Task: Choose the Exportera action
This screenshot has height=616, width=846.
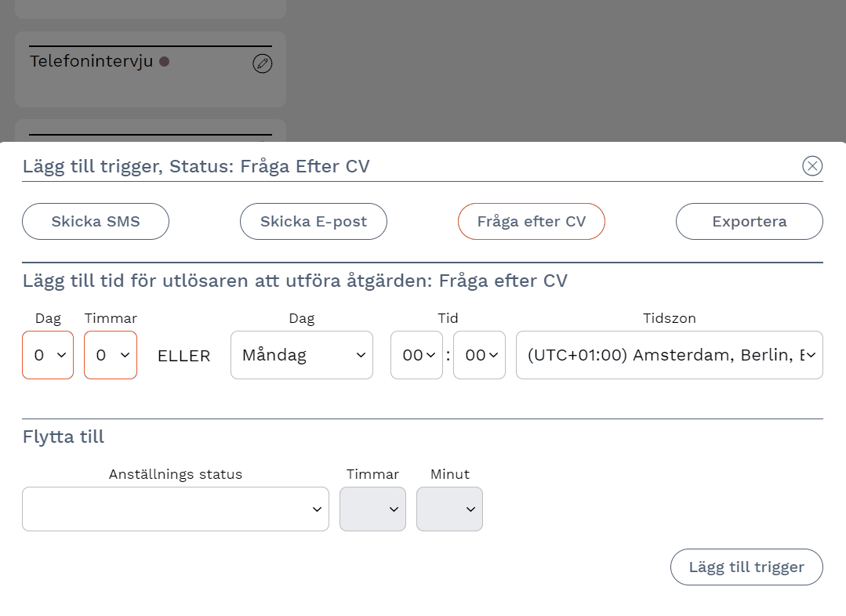Action: click(x=749, y=222)
